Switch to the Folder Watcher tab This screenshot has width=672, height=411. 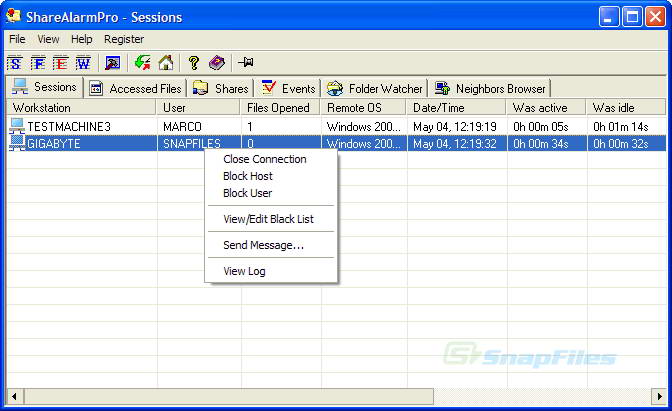click(375, 88)
